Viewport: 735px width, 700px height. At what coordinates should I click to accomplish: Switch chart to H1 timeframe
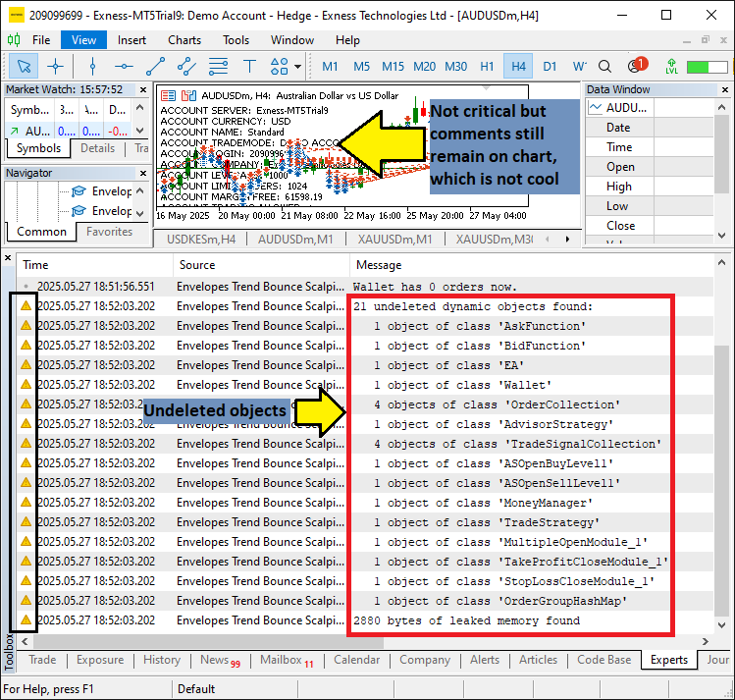tap(487, 67)
